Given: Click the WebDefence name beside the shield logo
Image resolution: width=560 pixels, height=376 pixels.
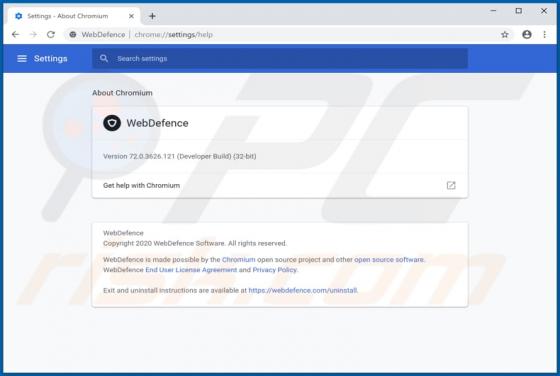Looking at the screenshot, I should pyautogui.click(x=158, y=123).
